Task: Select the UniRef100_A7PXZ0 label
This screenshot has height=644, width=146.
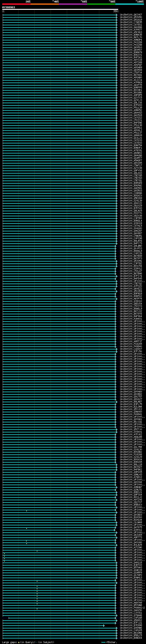Action: [x=131, y=286]
